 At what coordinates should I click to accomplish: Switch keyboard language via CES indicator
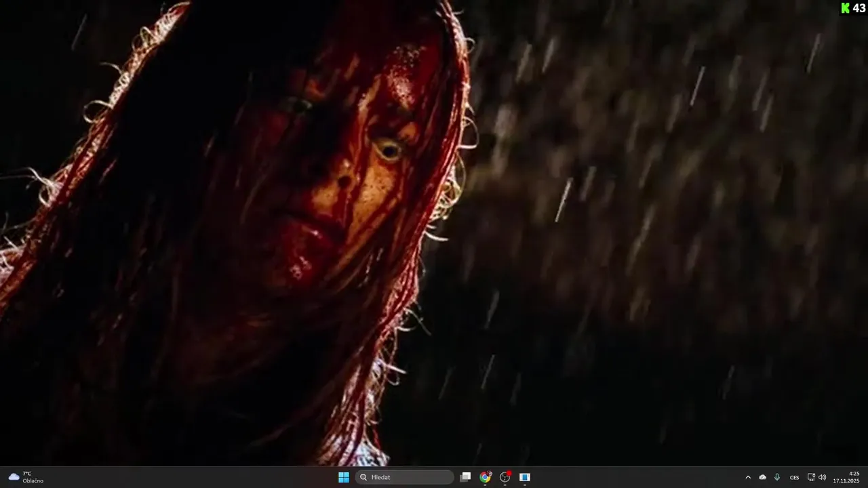point(794,477)
